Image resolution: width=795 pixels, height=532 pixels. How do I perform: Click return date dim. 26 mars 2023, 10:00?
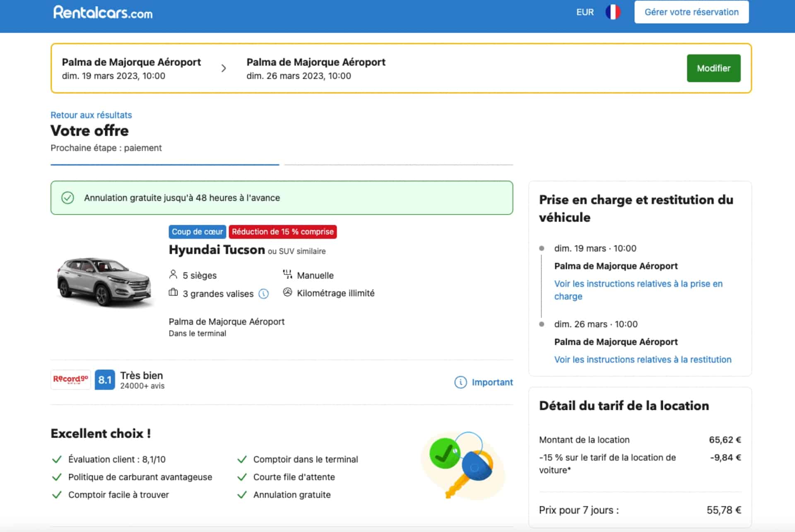(299, 76)
